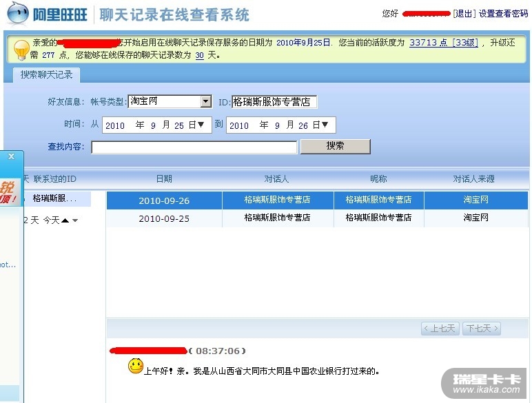The height and width of the screenshot is (403, 532).
Task: Open the end date picker arrow
Action: coord(325,125)
